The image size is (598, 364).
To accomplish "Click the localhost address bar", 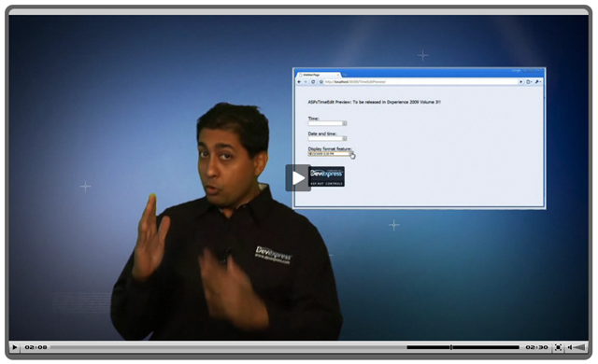I will tap(420, 82).
